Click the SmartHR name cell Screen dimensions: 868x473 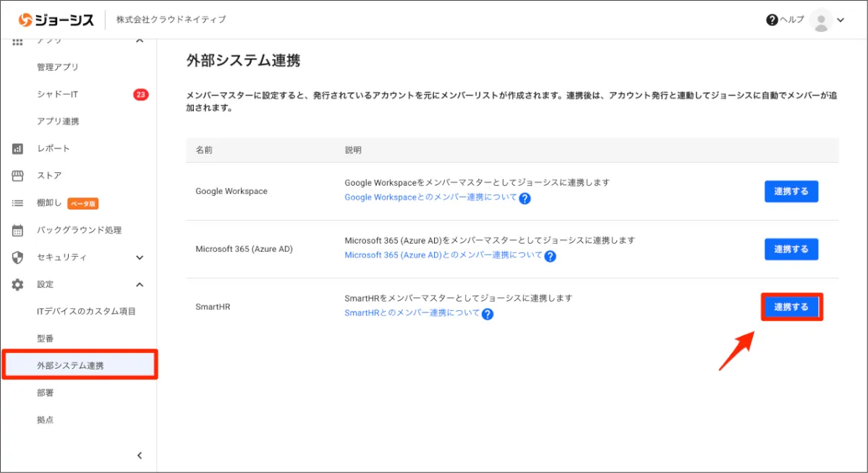pyautogui.click(x=213, y=307)
